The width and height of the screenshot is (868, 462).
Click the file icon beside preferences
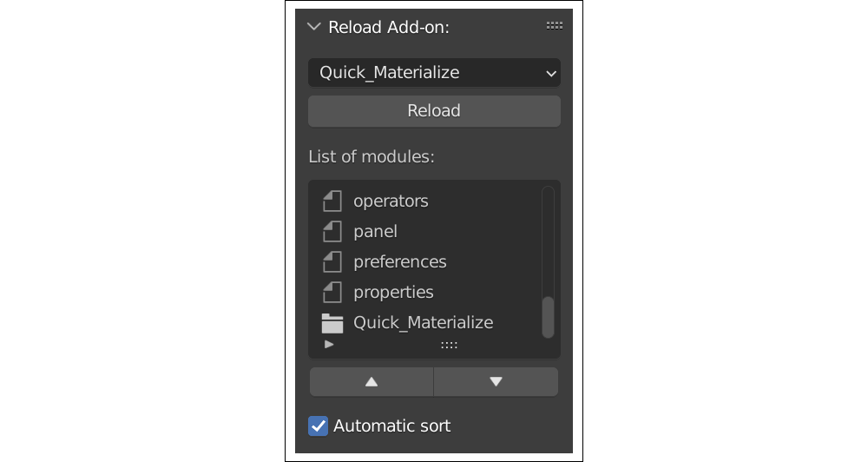332,262
